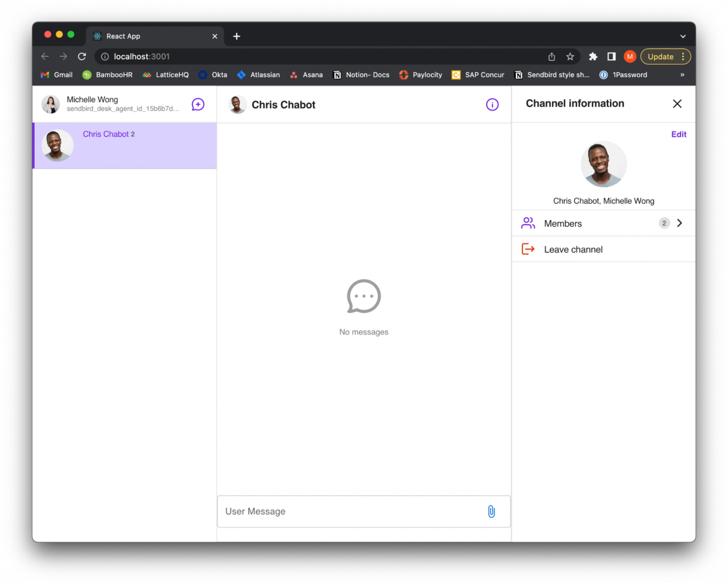Click the Channel information heading

(x=575, y=103)
